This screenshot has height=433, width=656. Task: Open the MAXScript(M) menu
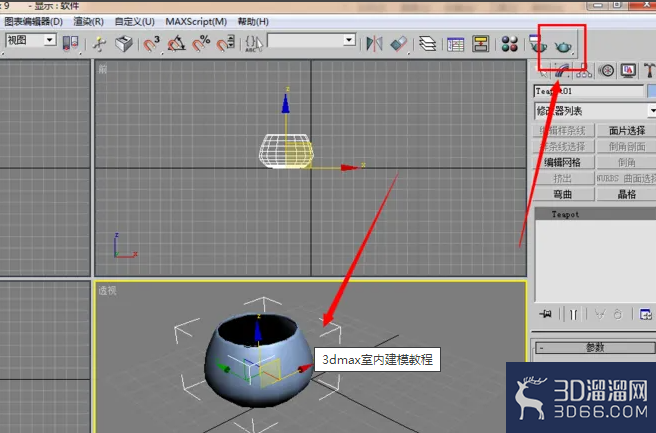pos(196,21)
